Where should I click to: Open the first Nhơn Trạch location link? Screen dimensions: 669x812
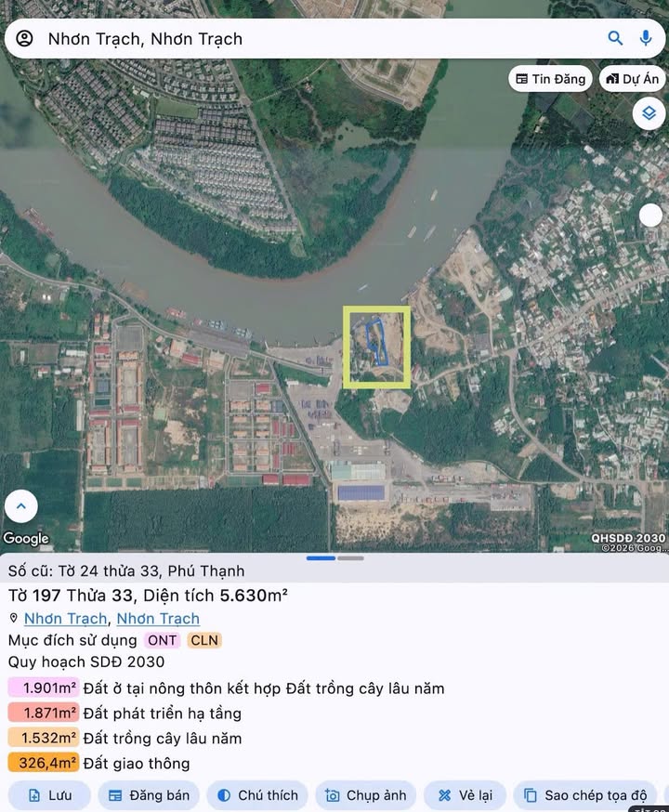coord(66,618)
